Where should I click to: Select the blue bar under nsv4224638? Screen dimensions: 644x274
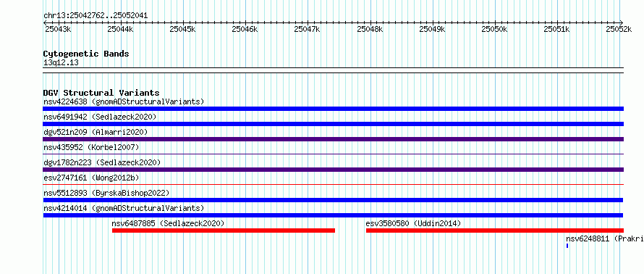pos(333,109)
